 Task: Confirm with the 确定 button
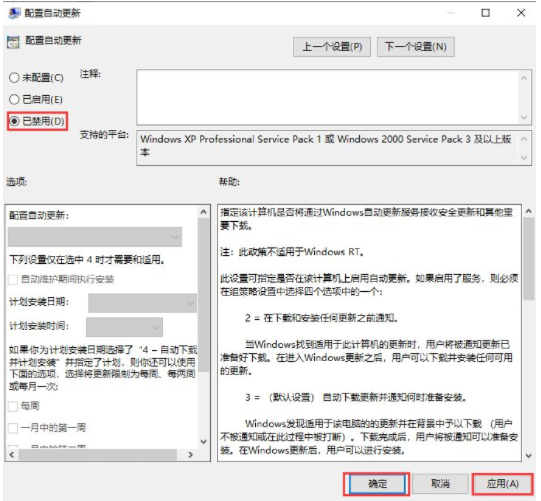point(377,484)
